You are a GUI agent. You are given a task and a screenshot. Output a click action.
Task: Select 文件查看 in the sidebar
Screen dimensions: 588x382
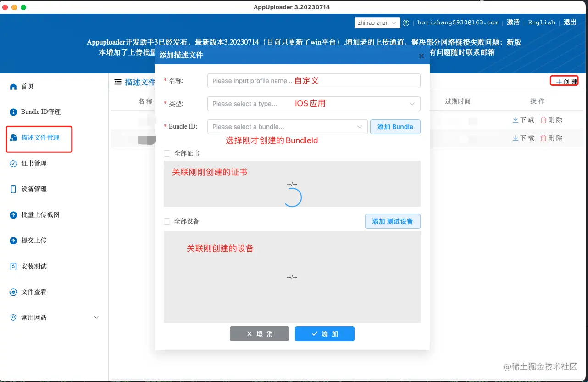34,292
